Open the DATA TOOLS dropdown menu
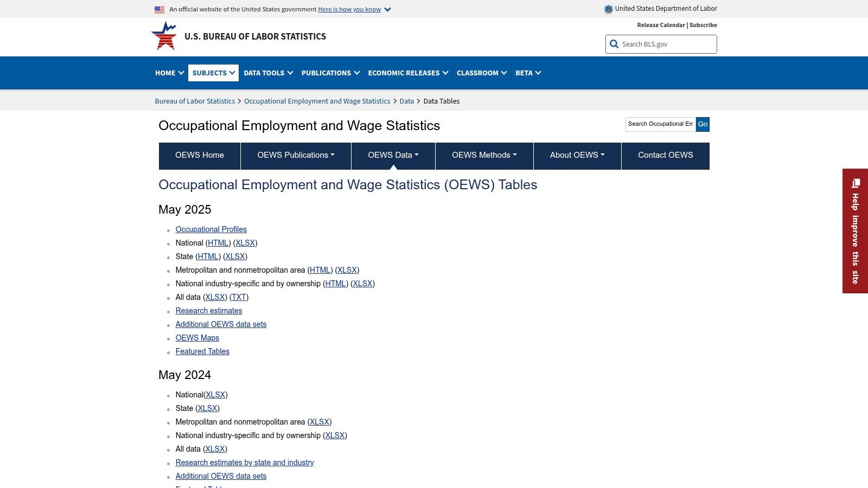 (268, 73)
